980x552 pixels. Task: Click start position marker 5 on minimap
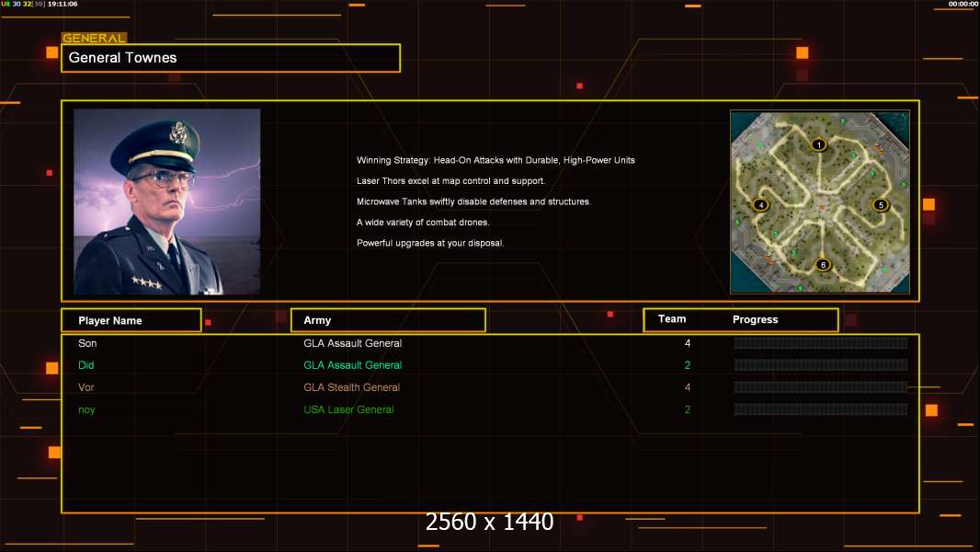click(881, 204)
